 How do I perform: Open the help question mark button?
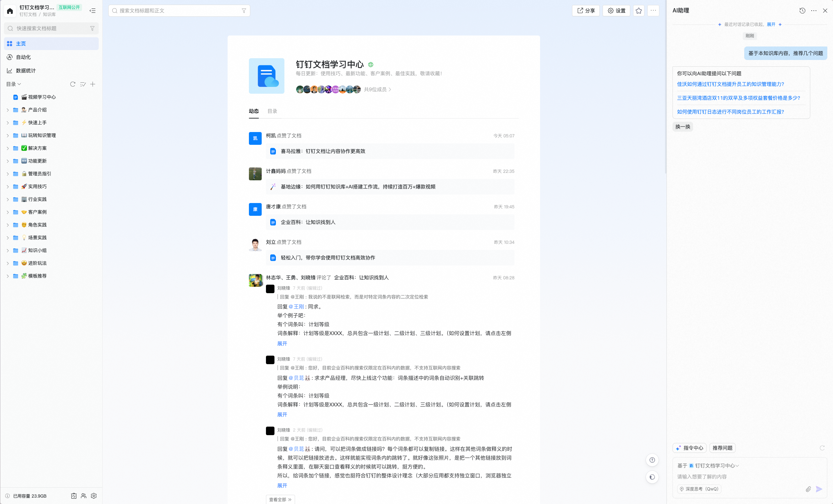click(x=652, y=460)
